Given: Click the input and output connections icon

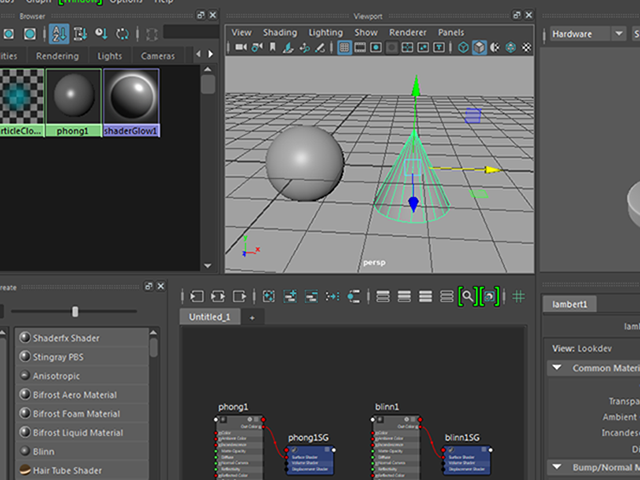Looking at the screenshot, I should point(218,296).
